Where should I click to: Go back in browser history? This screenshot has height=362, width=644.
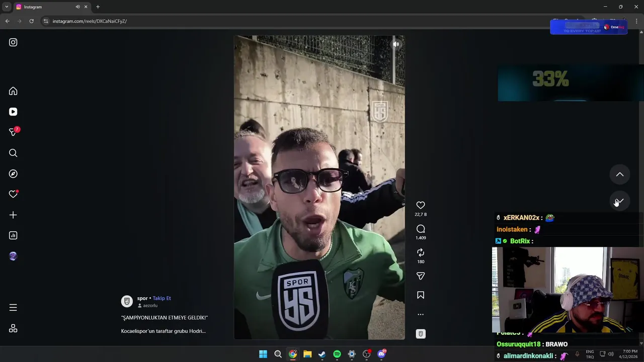tap(7, 21)
